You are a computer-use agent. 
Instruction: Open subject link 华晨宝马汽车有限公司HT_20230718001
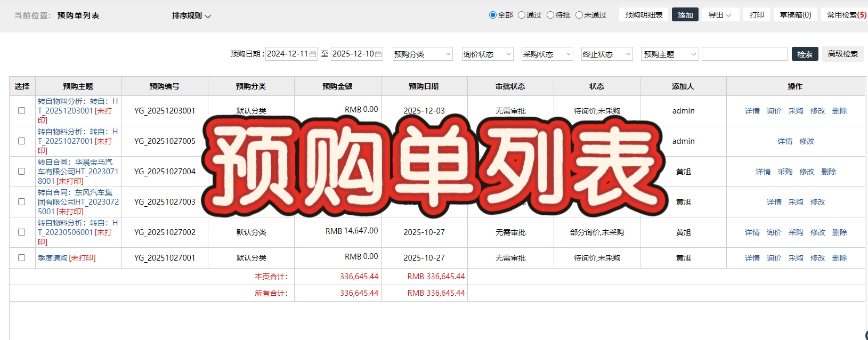pyautogui.click(x=78, y=172)
